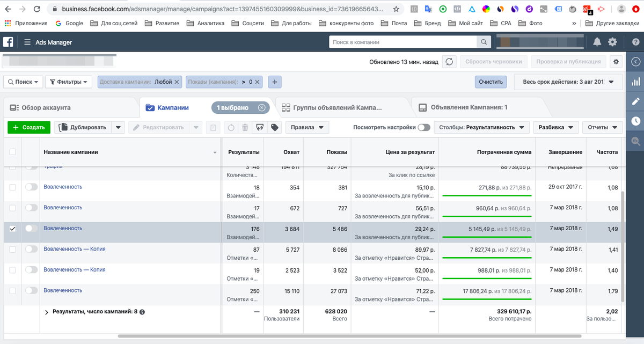Click the green Создать button
The width and height of the screenshot is (644, 344).
(x=29, y=127)
